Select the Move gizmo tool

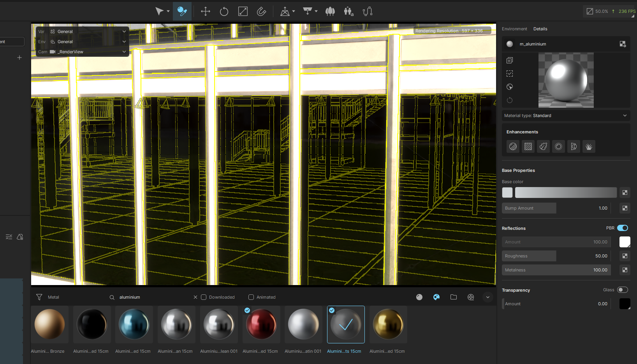(205, 11)
